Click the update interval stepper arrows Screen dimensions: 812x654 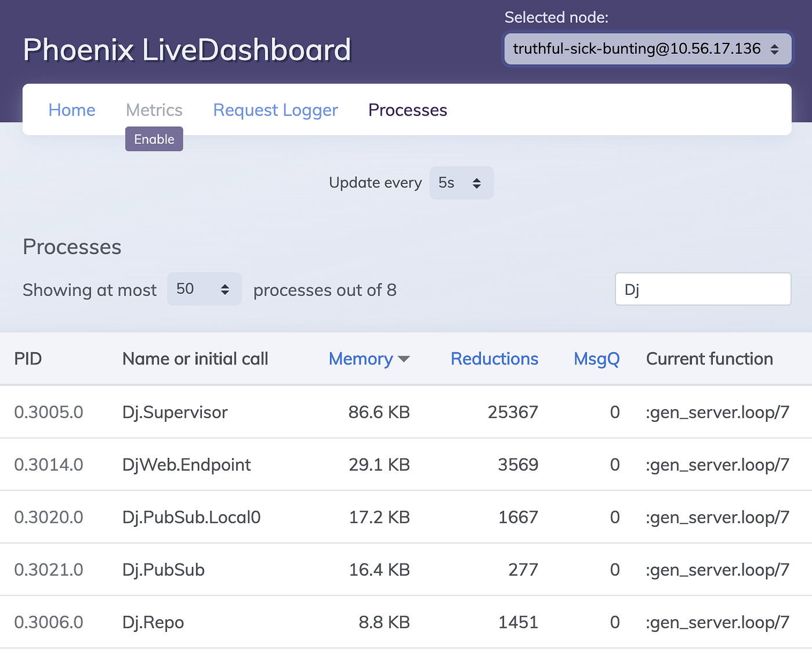(477, 183)
